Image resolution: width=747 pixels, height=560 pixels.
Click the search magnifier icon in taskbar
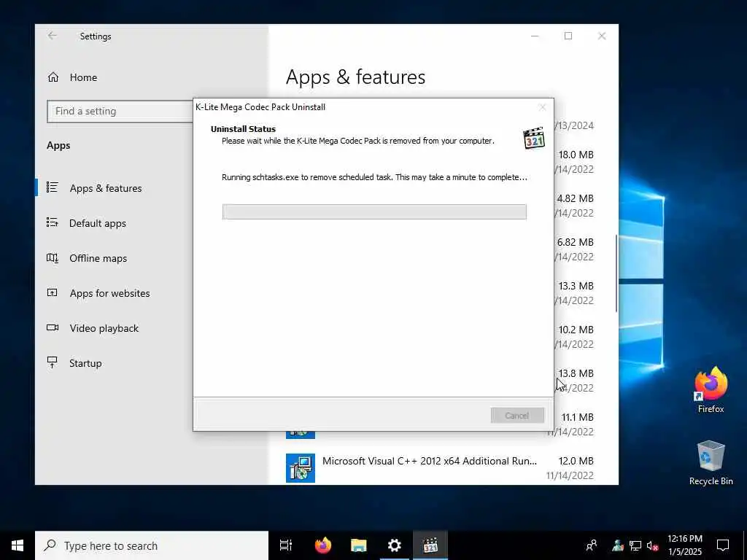[50, 545]
